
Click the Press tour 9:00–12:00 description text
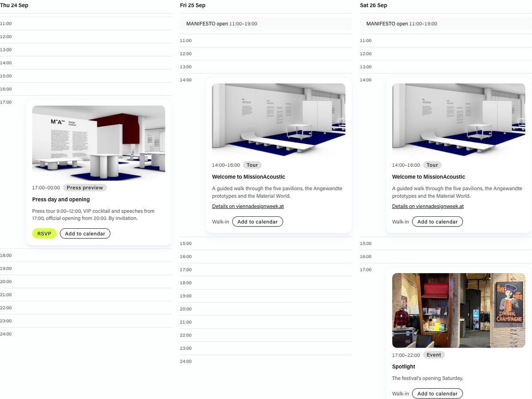point(94,215)
